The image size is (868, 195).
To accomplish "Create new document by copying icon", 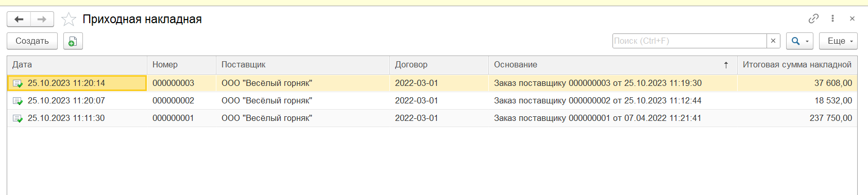I will coord(73,41).
